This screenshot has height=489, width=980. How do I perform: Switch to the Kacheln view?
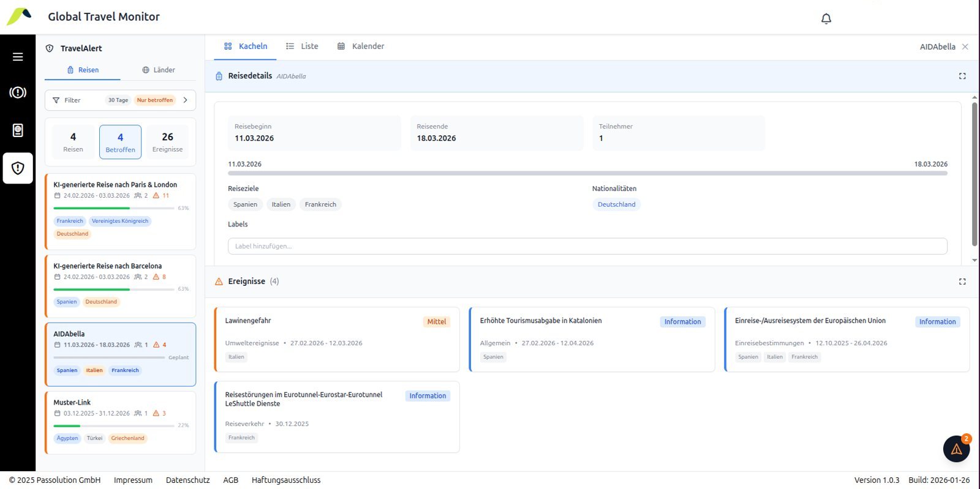246,47
